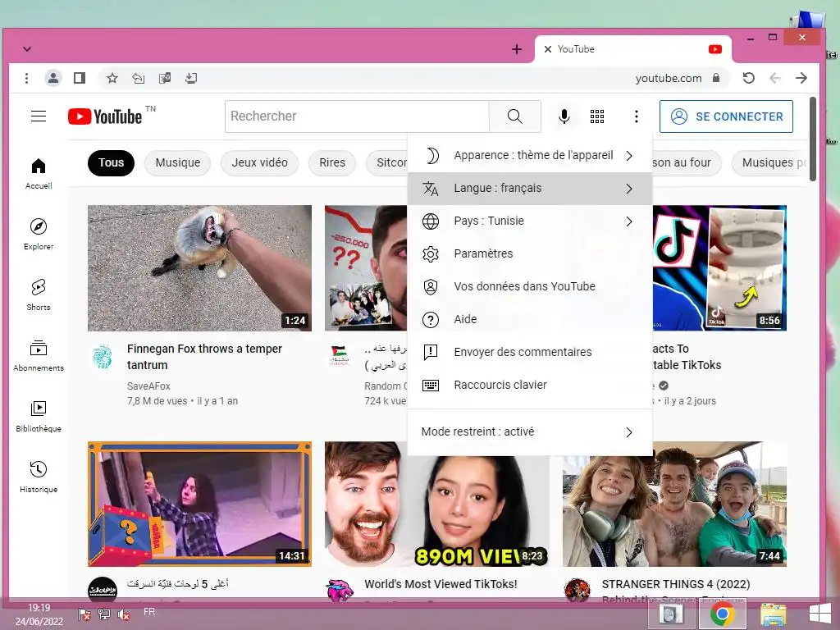Screen dimensions: 840x630
Task: Bookmark this page with star icon
Action: (x=112, y=78)
